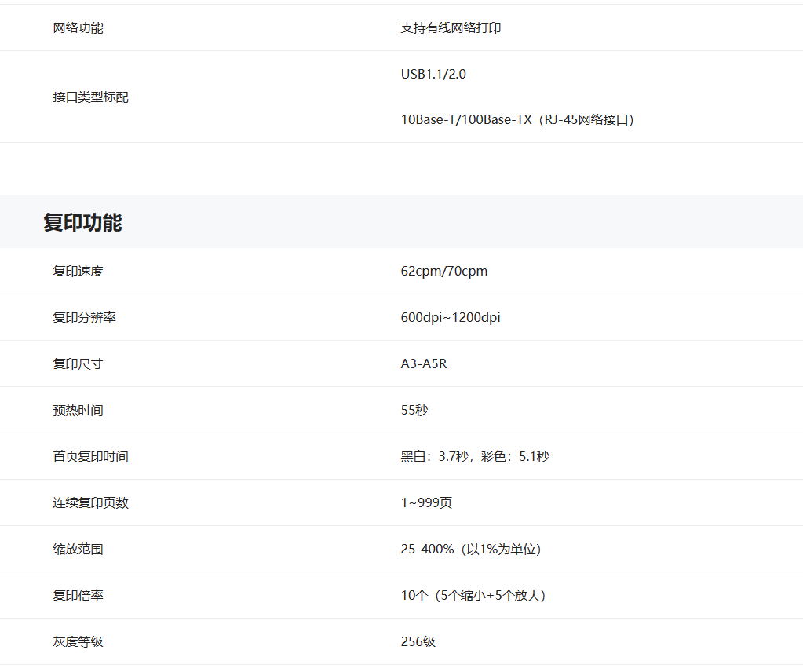Click the 预热时间 label

tap(78, 411)
